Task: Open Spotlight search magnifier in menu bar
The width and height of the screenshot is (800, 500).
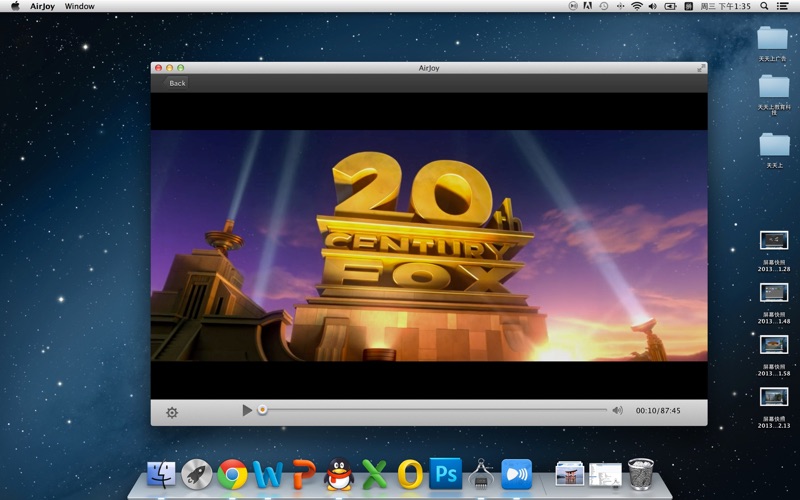Action: click(x=764, y=6)
